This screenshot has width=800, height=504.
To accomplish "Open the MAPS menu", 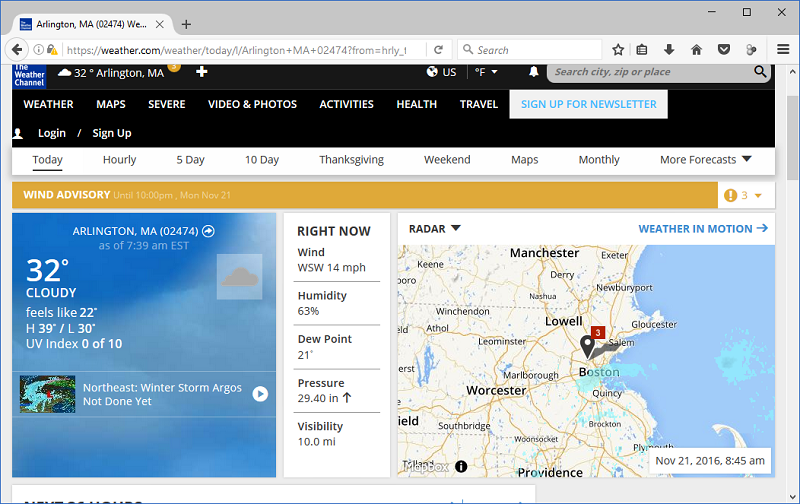I will 111,104.
